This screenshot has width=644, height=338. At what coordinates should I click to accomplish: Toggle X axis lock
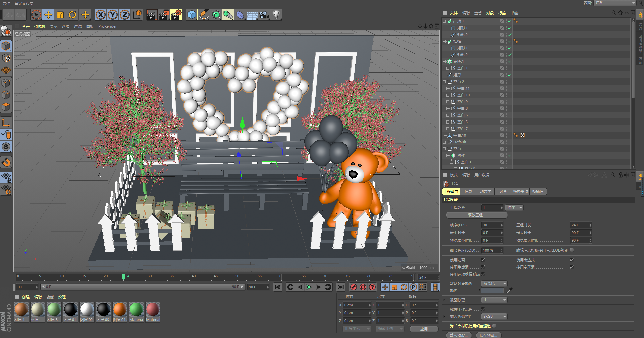[101, 15]
